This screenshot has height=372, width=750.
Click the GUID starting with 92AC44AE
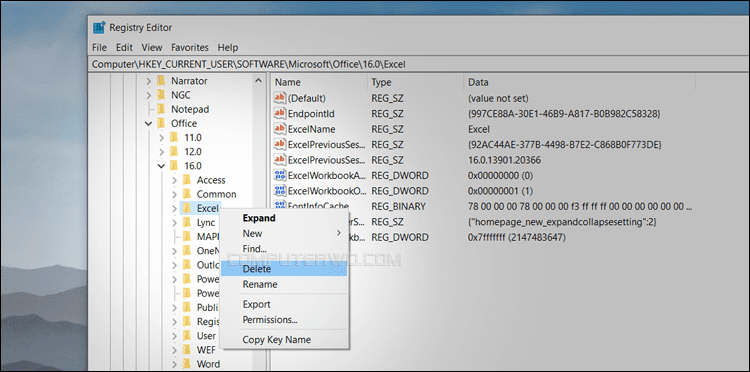(564, 144)
